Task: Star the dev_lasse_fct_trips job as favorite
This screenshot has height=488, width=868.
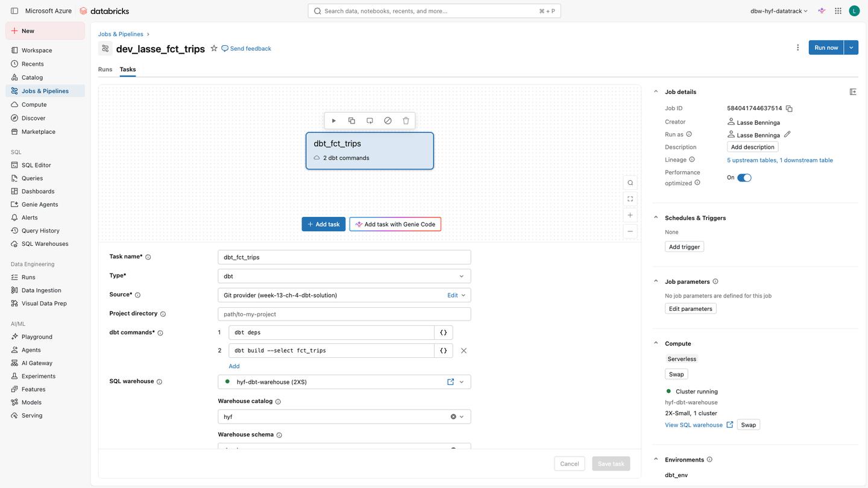Action: pyautogui.click(x=214, y=48)
